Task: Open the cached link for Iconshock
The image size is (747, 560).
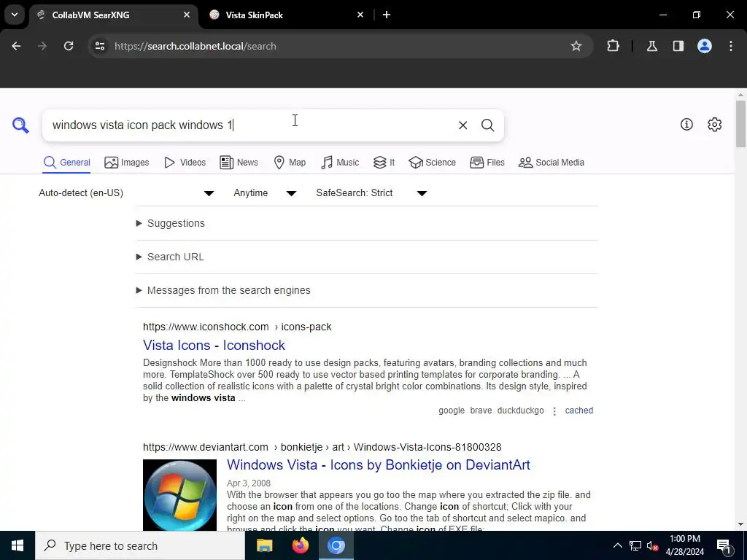Action: (x=578, y=411)
